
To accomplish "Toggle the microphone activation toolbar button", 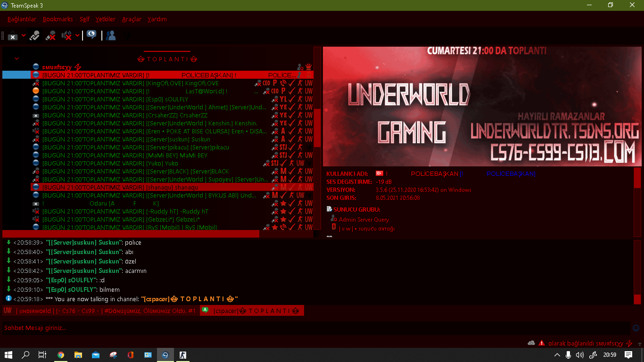I will (34, 36).
